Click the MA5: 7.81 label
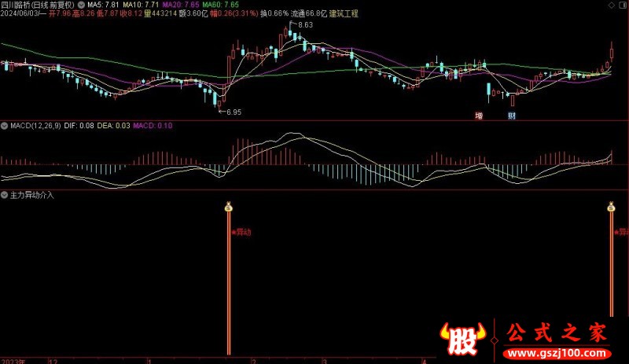The width and height of the screenshot is (629, 364). [103, 5]
